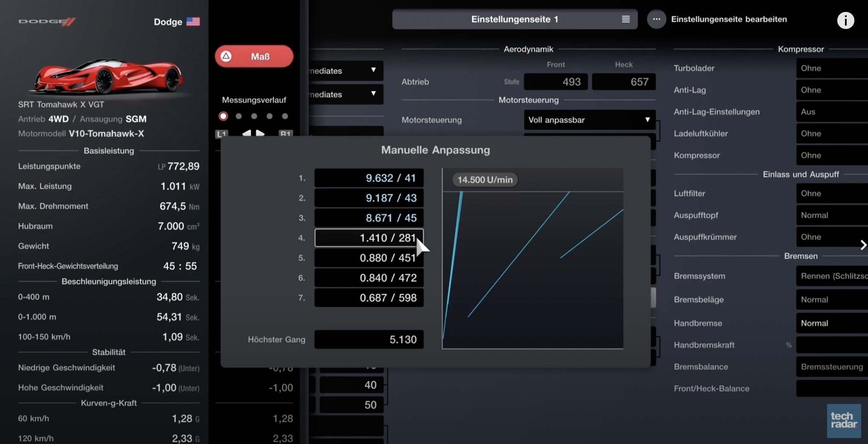
Task: Open the Motorsteuerung Voll anpassbar dropdown
Action: (590, 120)
